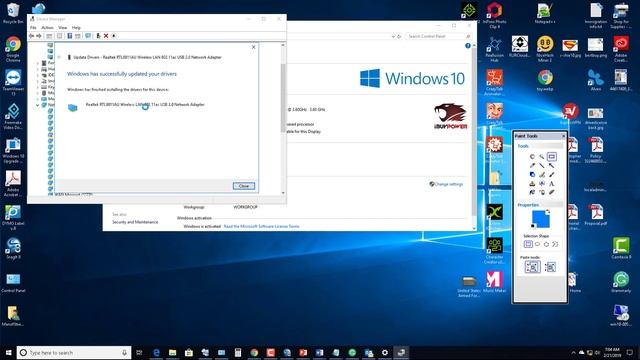Screen dimensions: 640x360
Task: Click the Type here to search taskbar box
Action: click(74, 352)
